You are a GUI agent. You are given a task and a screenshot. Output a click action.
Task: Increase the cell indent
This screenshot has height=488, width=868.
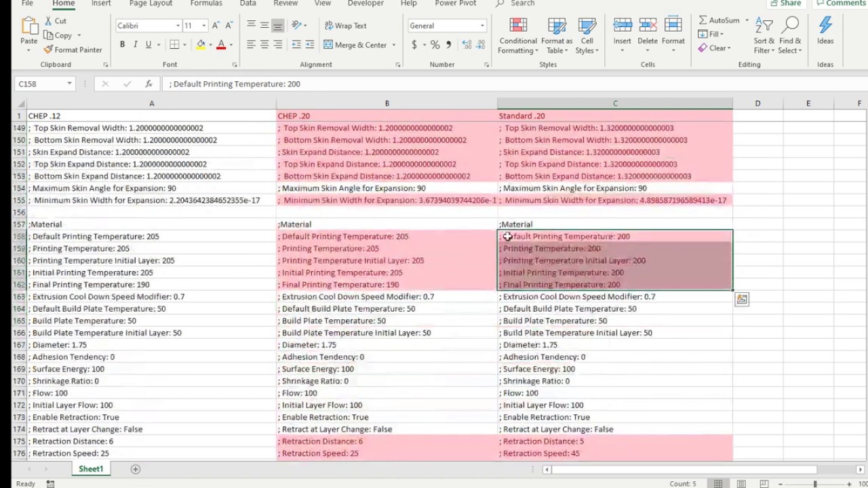[311, 45]
